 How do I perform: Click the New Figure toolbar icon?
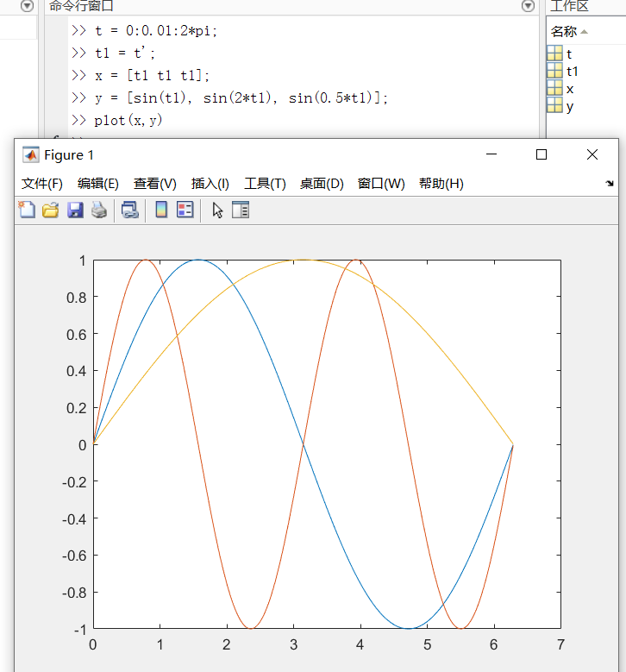pos(27,210)
